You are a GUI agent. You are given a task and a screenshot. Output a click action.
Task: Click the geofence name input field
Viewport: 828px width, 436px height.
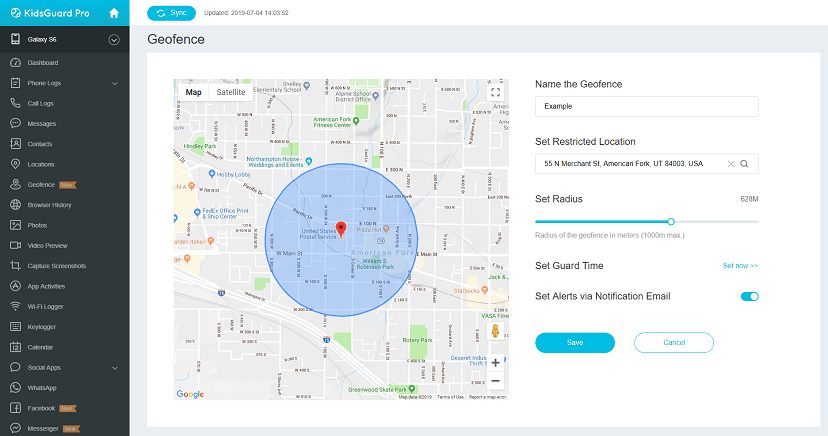[646, 106]
